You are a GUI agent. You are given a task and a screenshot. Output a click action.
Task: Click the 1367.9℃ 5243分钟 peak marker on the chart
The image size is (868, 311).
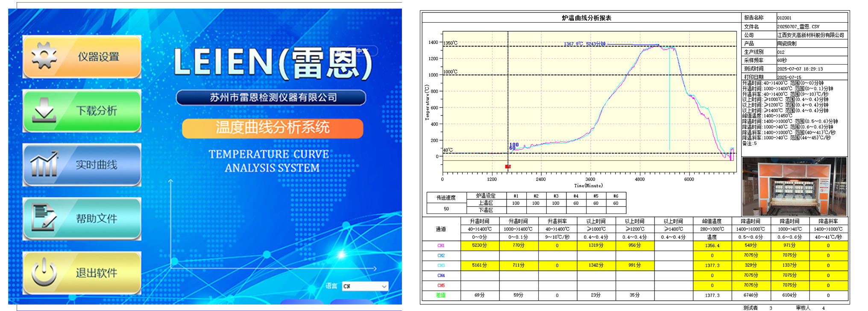tap(584, 44)
